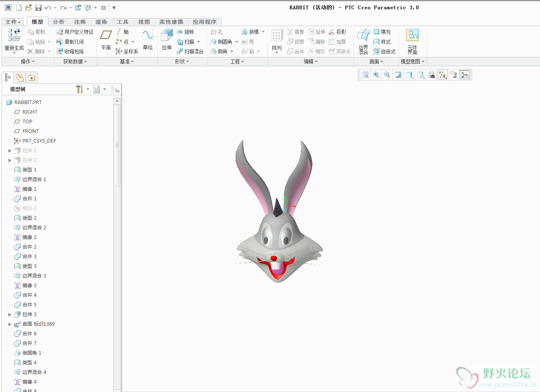Image resolution: width=540 pixels, height=392 pixels.
Task: Select the 平面 datum plane tool
Action: tap(106, 40)
